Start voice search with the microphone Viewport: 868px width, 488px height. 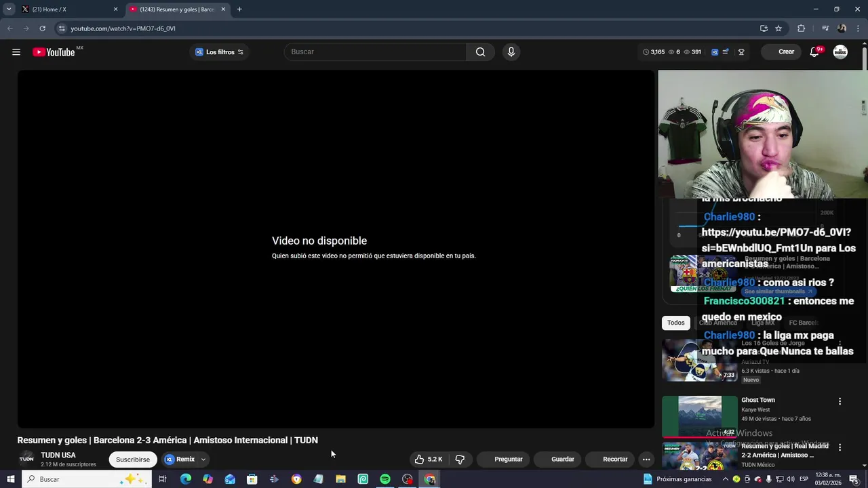(x=511, y=52)
